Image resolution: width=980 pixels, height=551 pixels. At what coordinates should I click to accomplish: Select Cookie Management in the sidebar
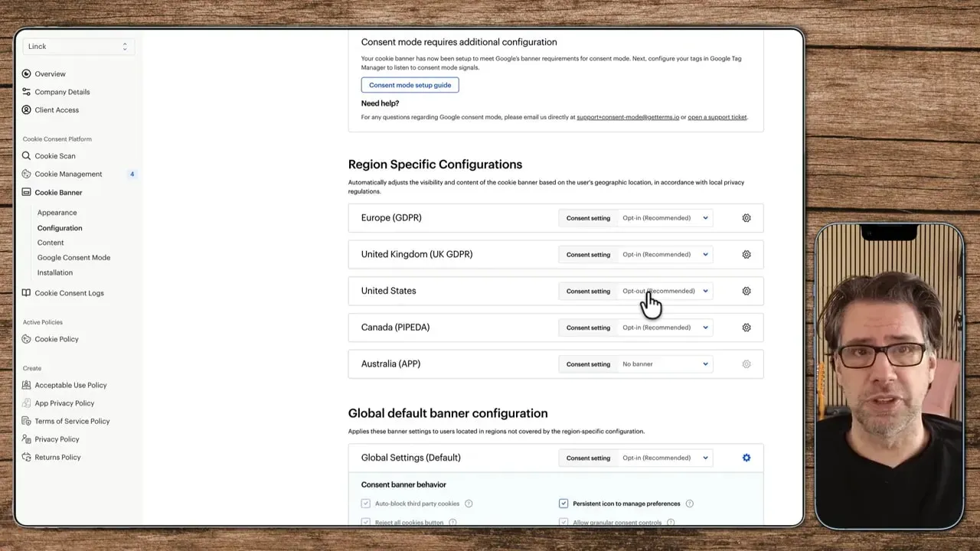(x=69, y=174)
